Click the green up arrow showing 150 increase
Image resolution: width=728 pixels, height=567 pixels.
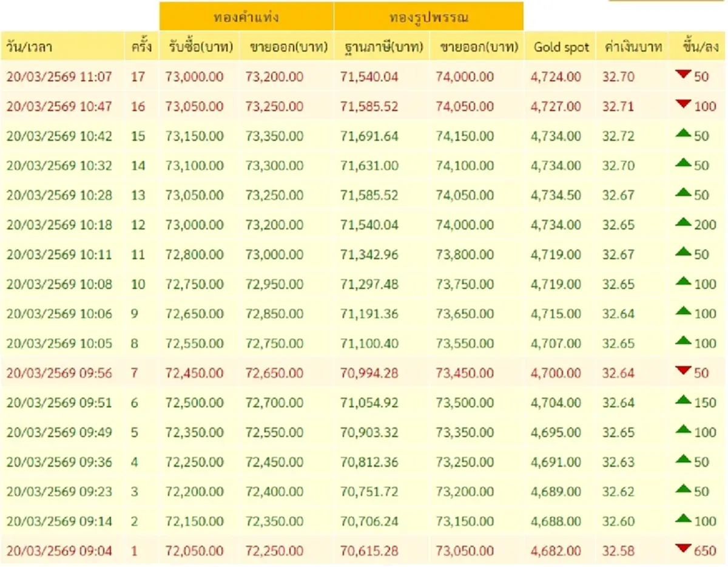(x=684, y=399)
